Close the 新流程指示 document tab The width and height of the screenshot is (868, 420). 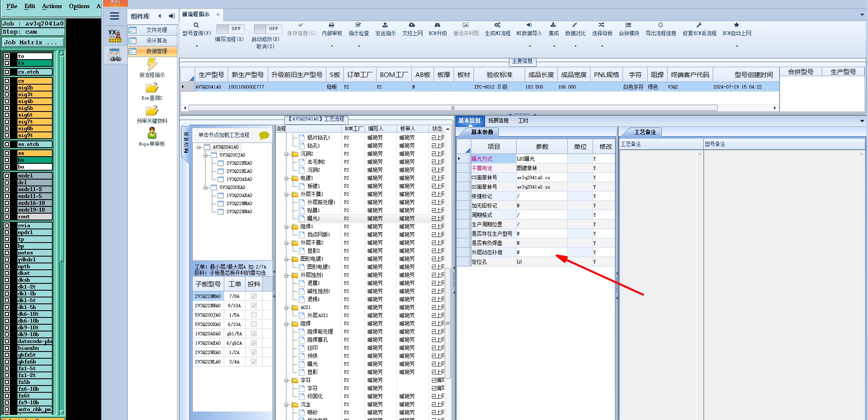coord(218,14)
